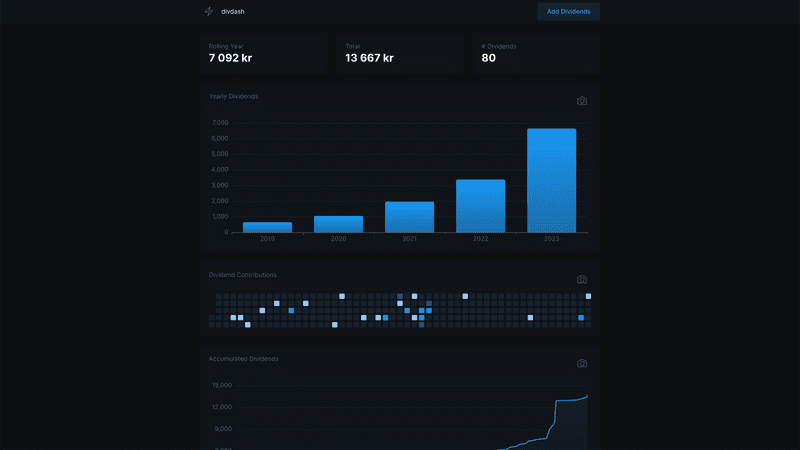Click the 2022 bar in Yearly Dividends
800x450 pixels.
480,206
